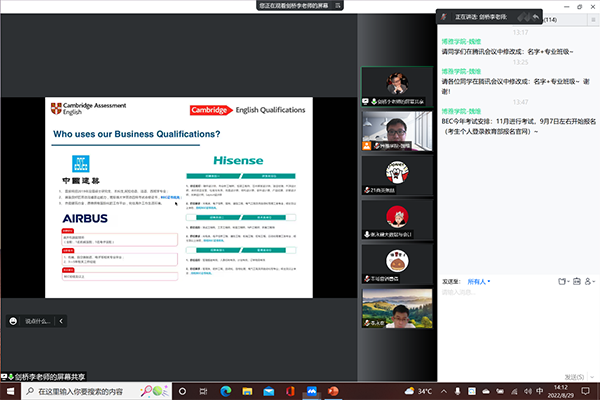Open the 所有人 recipient dropdown
Viewport: 600px width, 400px height.
click(x=485, y=282)
